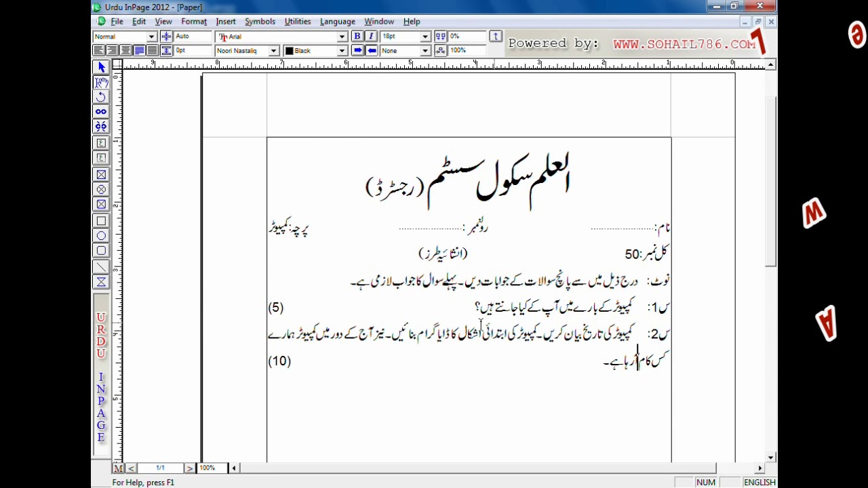
Task: Open the Language menu
Action: 338,22
